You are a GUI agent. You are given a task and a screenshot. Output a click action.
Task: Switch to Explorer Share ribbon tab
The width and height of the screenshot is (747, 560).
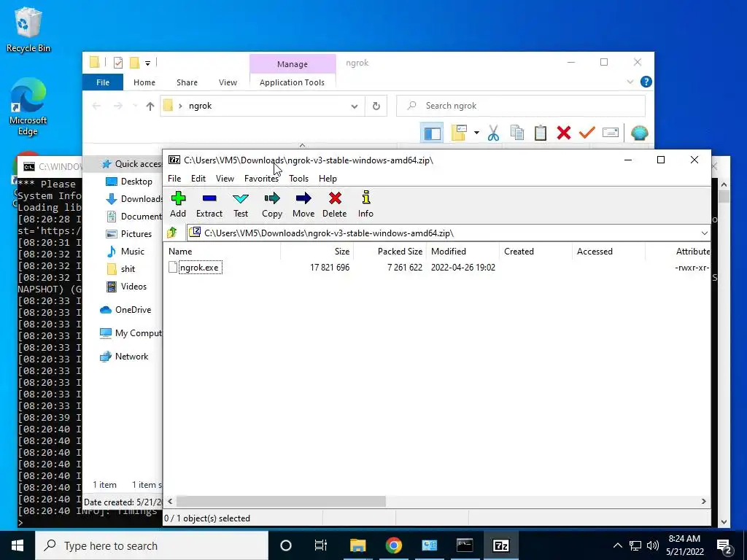(x=187, y=82)
